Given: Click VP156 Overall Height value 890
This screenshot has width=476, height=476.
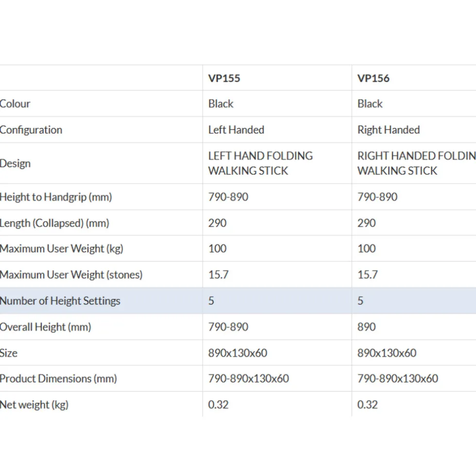Looking at the screenshot, I should pyautogui.click(x=366, y=327).
